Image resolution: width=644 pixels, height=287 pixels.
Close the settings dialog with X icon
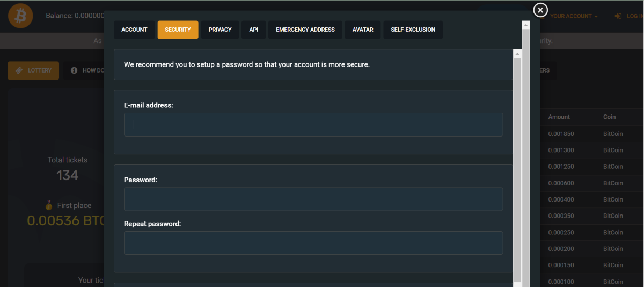[540, 10]
